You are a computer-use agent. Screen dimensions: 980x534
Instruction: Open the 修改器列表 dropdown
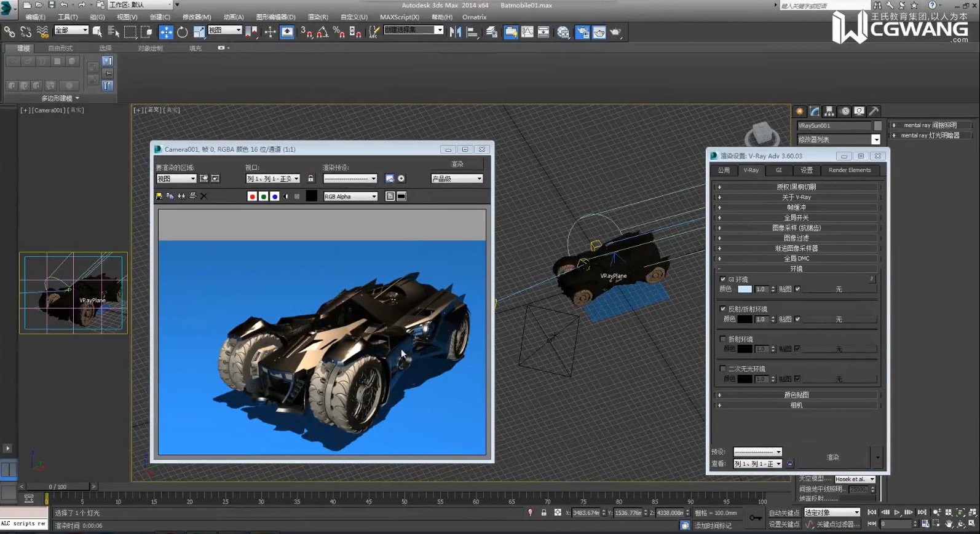tap(839, 139)
